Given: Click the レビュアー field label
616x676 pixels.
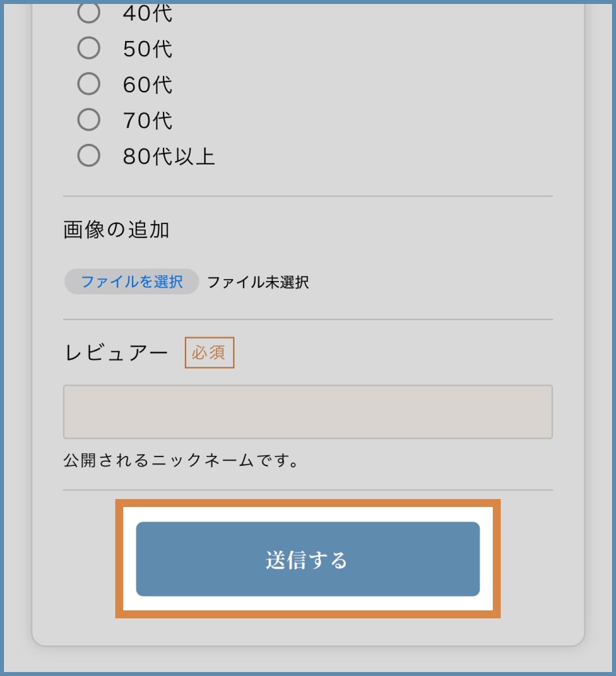Looking at the screenshot, I should tap(113, 353).
